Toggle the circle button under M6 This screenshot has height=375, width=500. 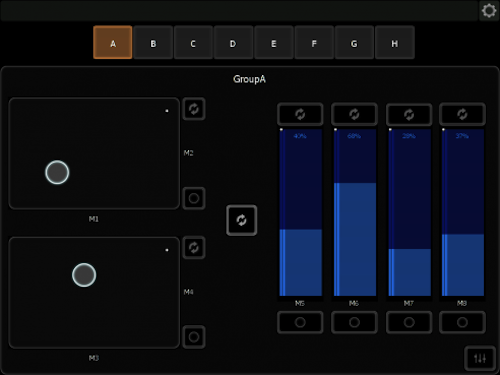click(x=354, y=322)
